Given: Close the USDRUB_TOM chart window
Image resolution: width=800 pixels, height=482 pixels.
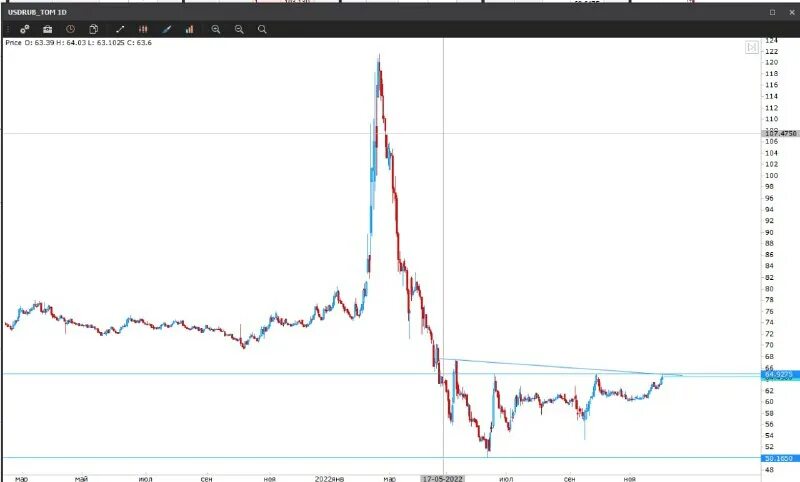Looking at the screenshot, I should point(792,12).
